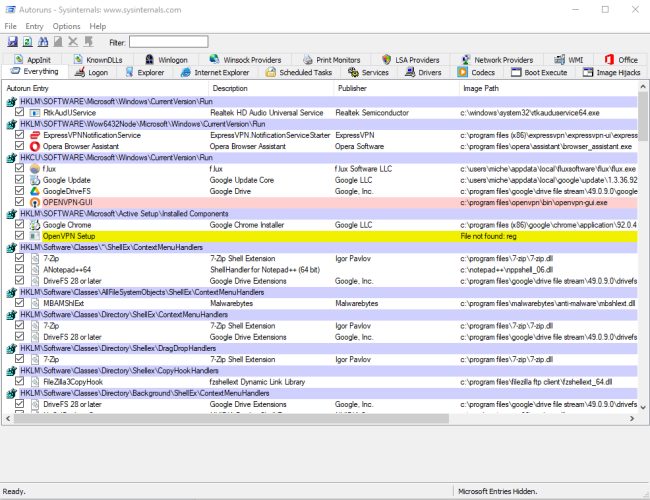
Task: Click the Refresh toolbar icon
Action: 27,41
